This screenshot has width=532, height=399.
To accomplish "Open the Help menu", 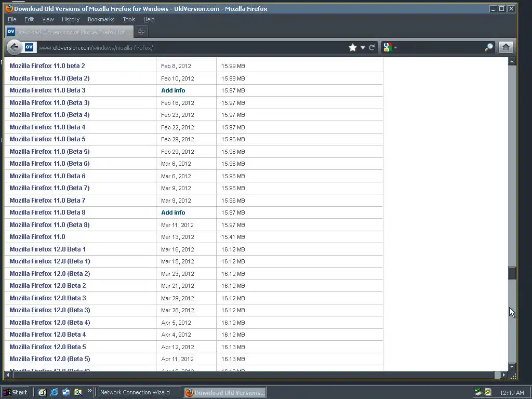I will click(149, 19).
